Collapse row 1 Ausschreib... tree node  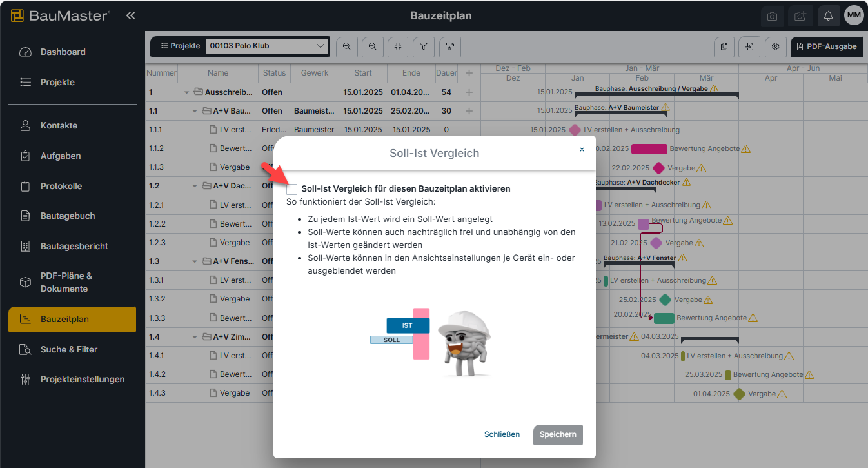tap(187, 92)
